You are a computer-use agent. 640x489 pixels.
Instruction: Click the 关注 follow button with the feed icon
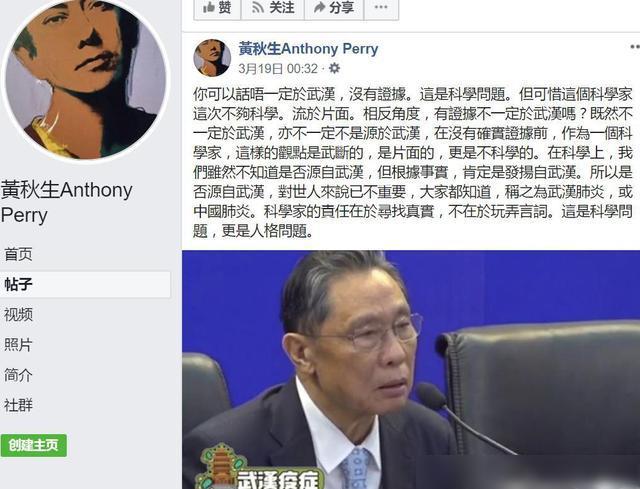273,8
